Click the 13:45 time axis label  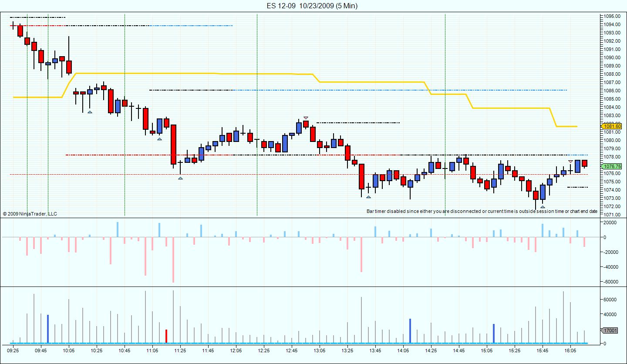click(375, 350)
